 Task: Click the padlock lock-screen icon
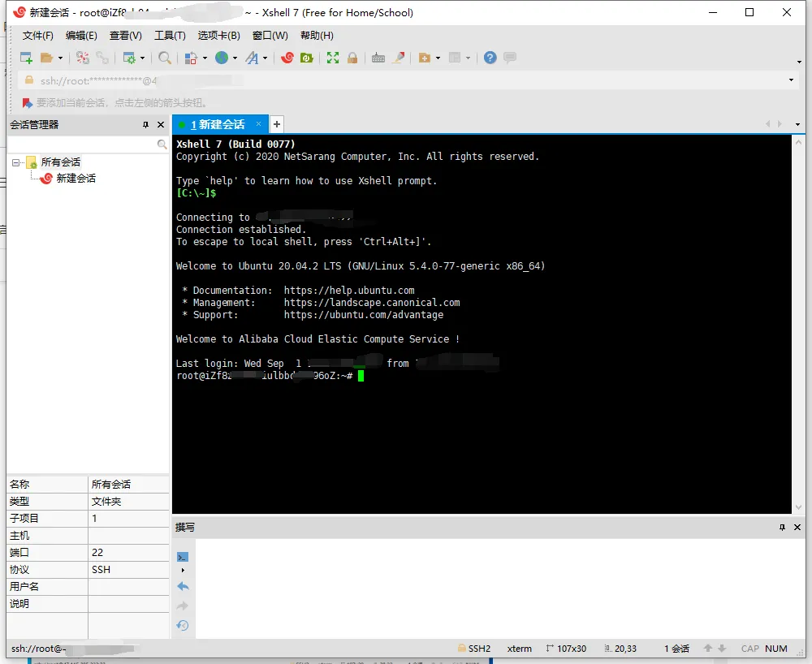point(352,58)
